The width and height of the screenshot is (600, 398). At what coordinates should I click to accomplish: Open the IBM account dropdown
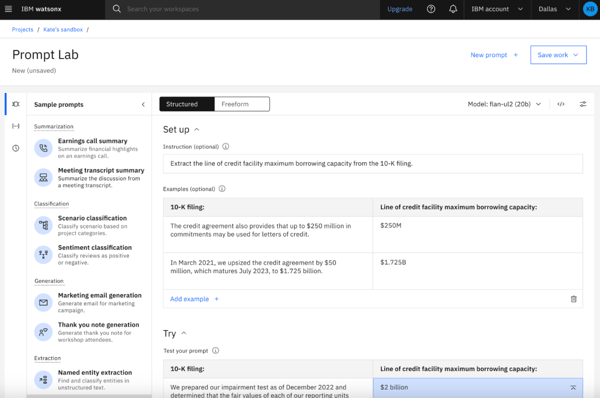point(497,9)
